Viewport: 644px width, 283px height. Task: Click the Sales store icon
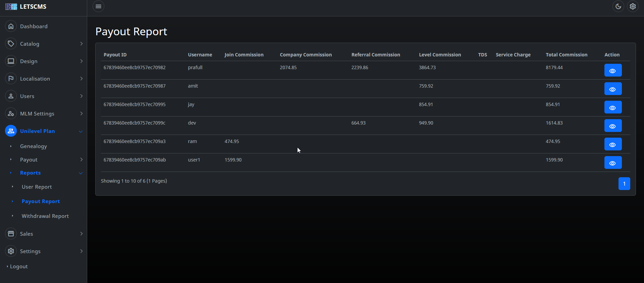11,234
